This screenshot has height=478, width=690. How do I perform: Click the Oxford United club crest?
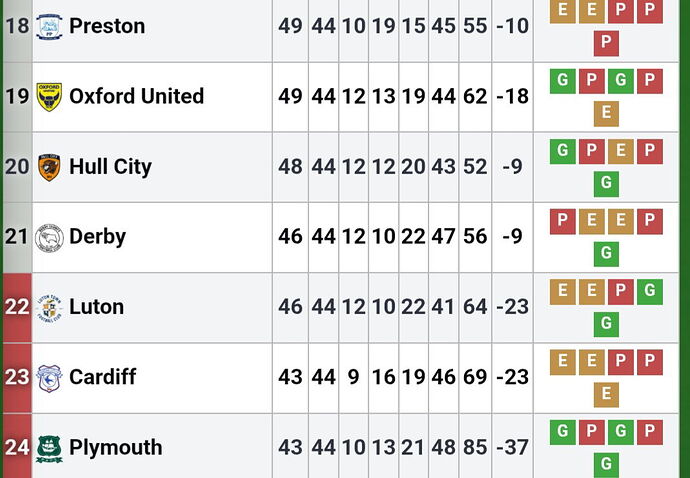[x=49, y=97]
